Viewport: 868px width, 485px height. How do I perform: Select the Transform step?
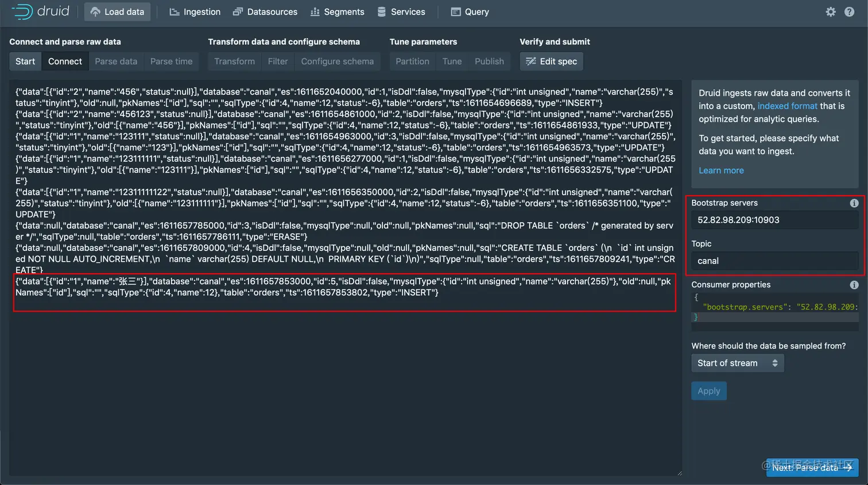234,61
